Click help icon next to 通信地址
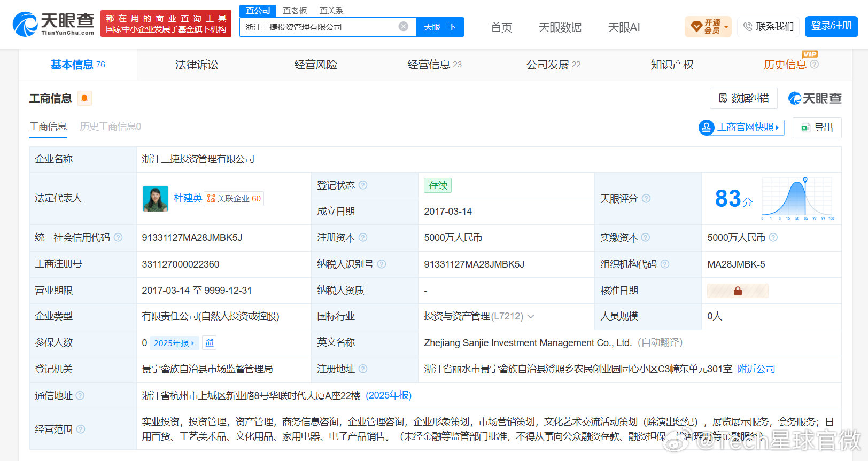Image resolution: width=868 pixels, height=461 pixels. tap(80, 395)
